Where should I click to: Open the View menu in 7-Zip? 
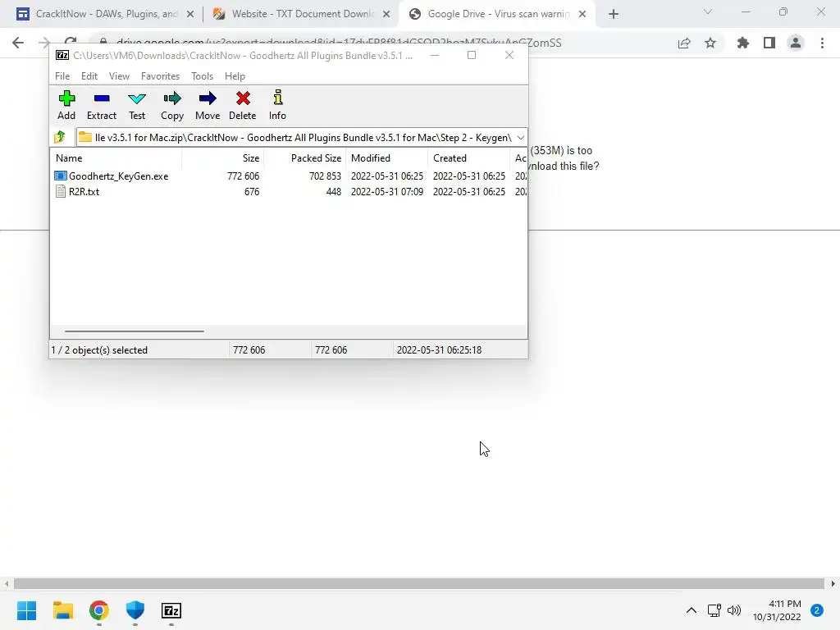[x=119, y=76]
